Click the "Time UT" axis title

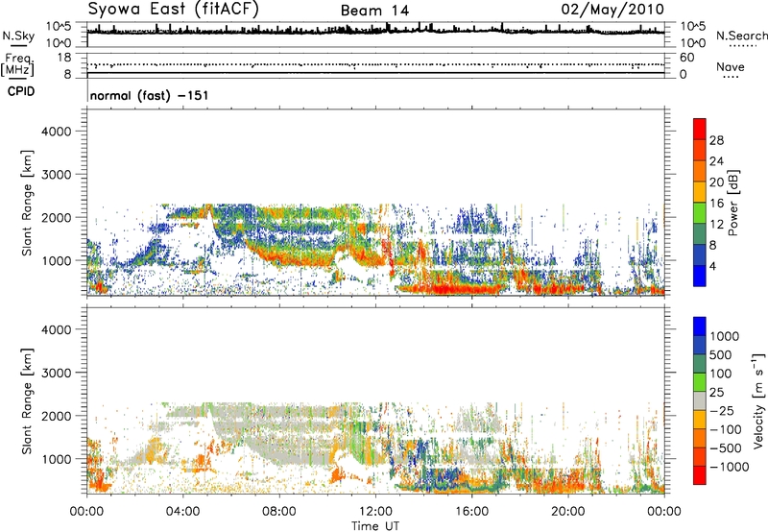(375, 526)
